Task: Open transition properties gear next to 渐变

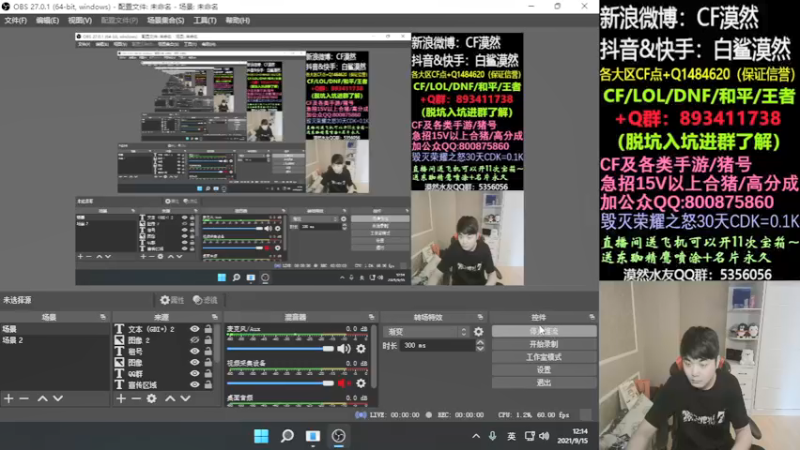Action: click(x=479, y=332)
